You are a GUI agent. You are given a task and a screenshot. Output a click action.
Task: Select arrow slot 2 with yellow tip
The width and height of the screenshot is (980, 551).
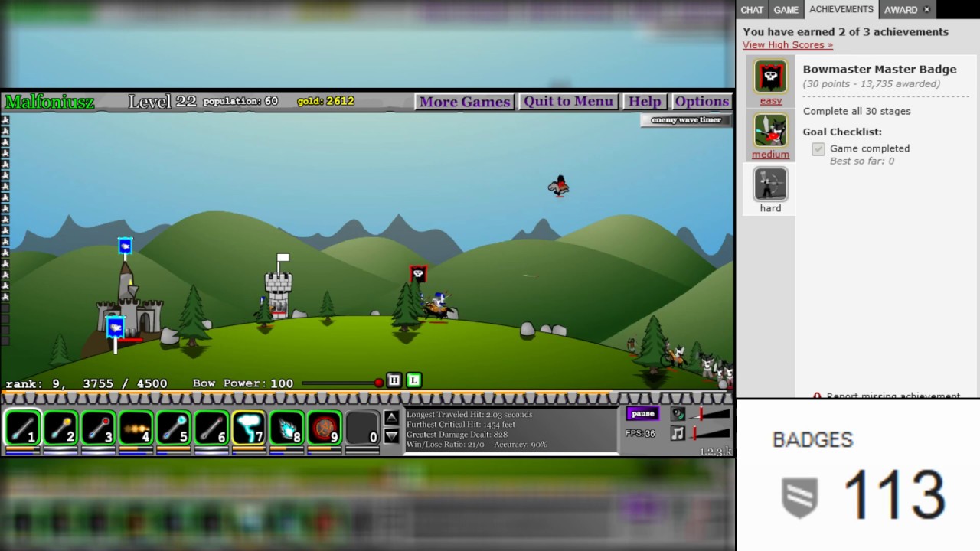[x=60, y=428]
